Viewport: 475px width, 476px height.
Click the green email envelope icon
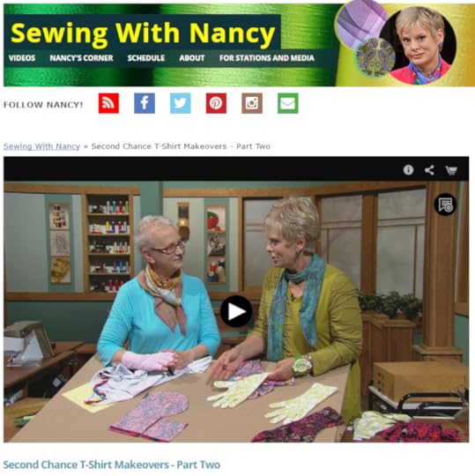(287, 103)
